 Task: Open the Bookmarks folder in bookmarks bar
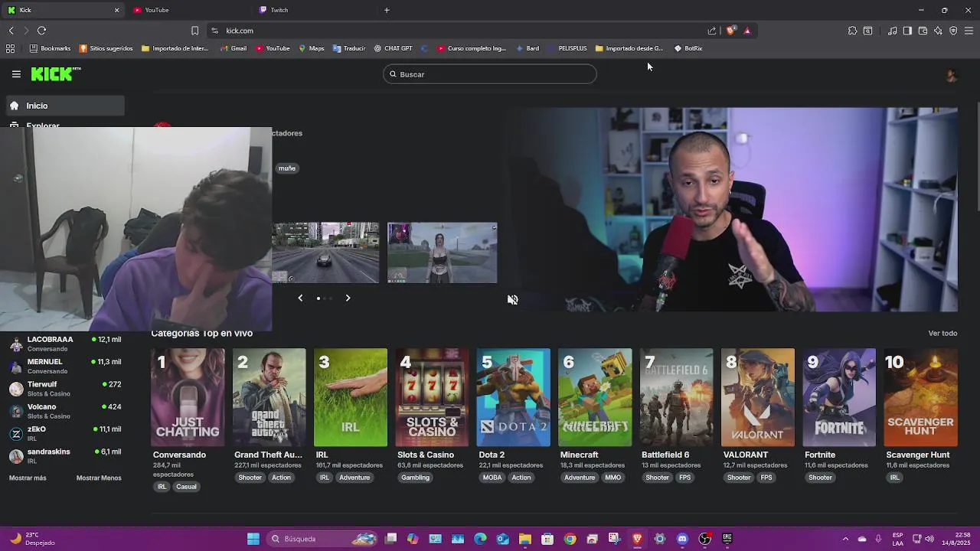click(50, 48)
